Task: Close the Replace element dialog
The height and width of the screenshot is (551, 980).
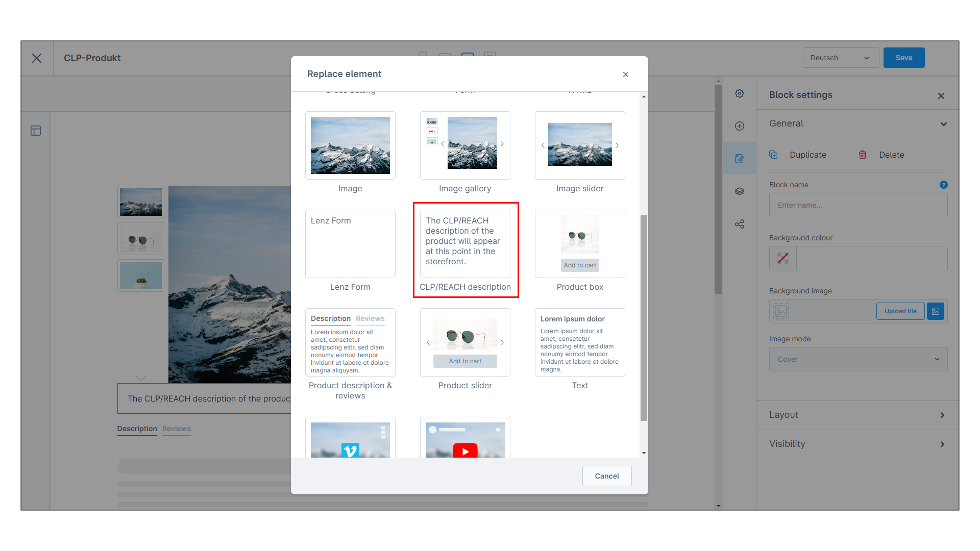Action: [x=626, y=74]
